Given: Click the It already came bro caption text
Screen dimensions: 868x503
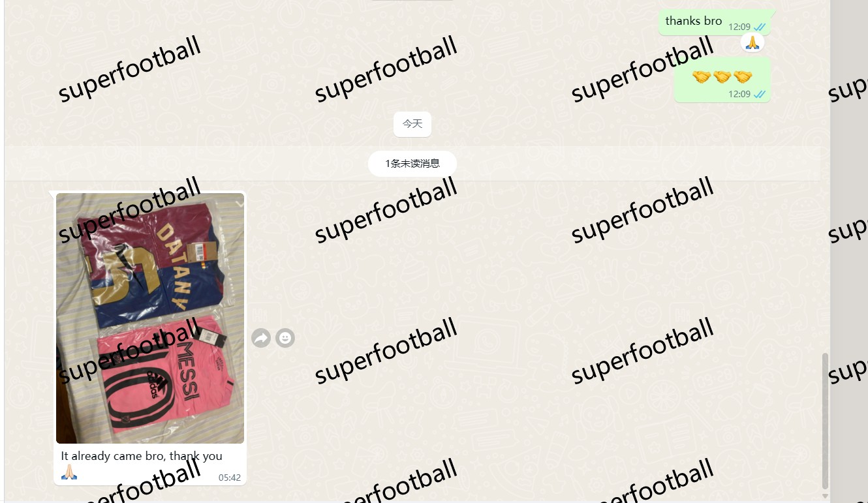Looking at the screenshot, I should [142, 456].
